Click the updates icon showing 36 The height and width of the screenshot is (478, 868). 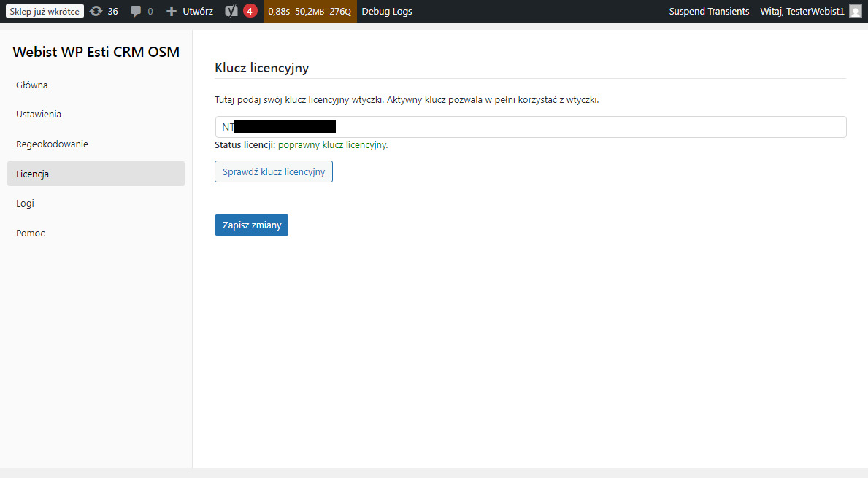point(96,12)
